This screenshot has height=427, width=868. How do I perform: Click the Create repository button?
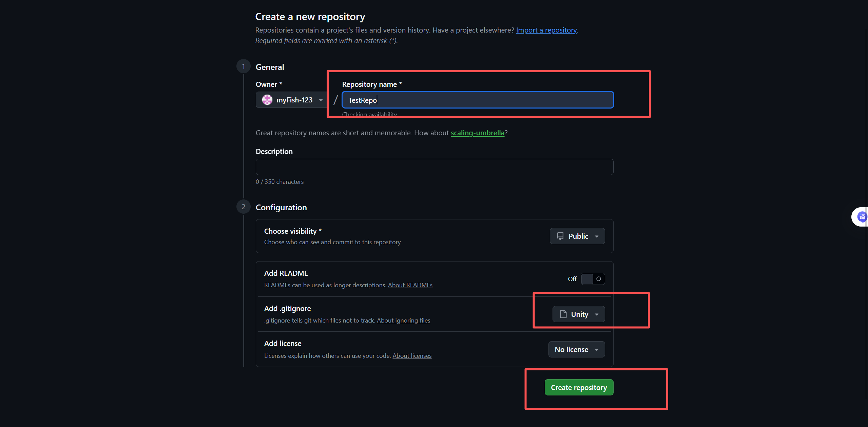(x=579, y=387)
